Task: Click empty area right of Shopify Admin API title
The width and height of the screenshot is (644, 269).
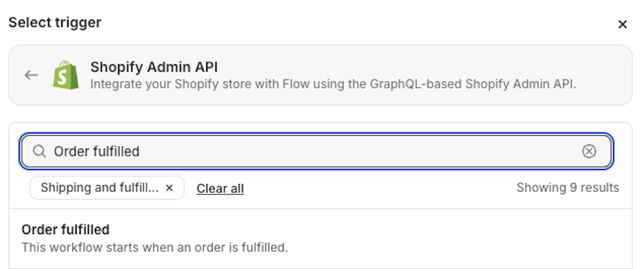Action: (x=402, y=67)
